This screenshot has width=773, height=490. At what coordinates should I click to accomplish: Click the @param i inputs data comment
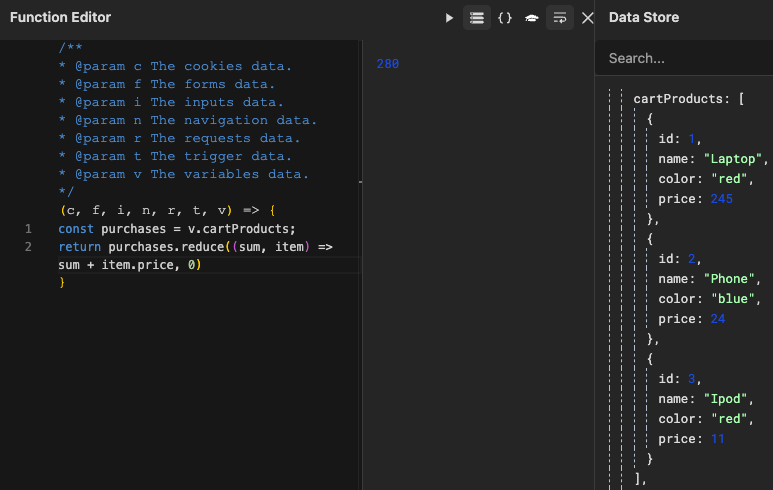click(171, 102)
